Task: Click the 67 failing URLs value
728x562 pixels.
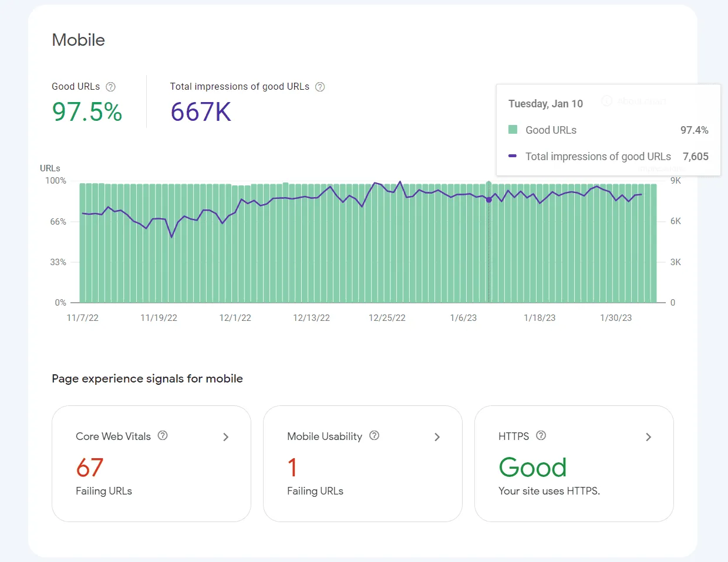Action: [90, 468]
